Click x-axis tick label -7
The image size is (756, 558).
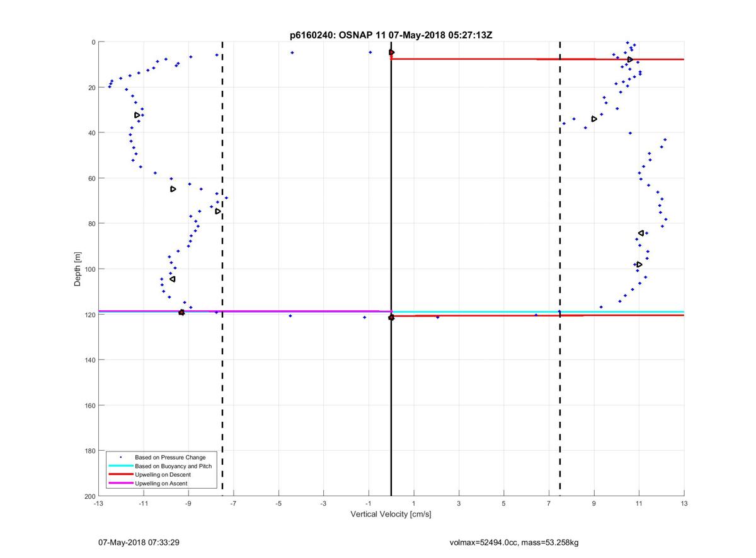(233, 504)
